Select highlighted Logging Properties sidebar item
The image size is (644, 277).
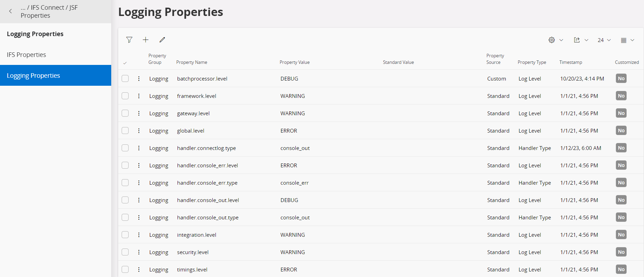pyautogui.click(x=33, y=76)
